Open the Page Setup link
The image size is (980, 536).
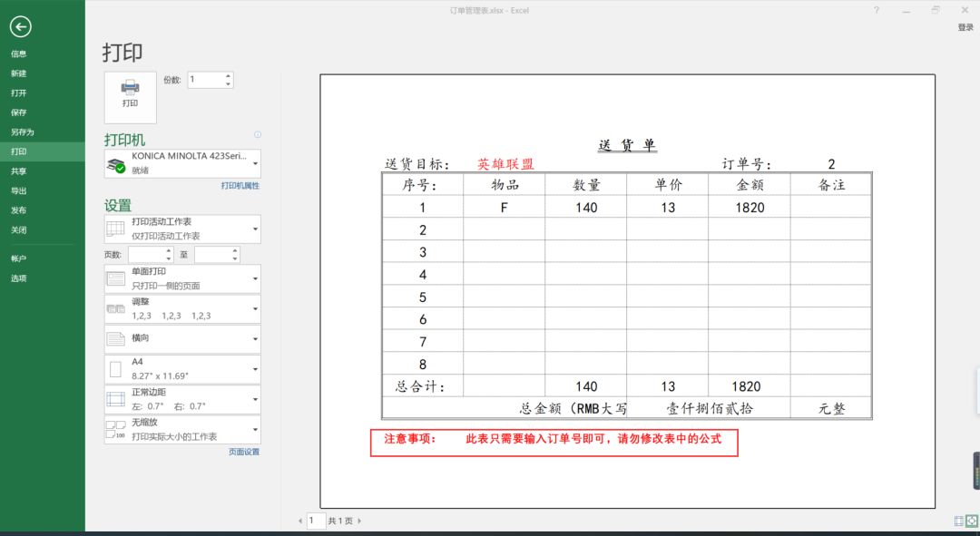point(243,452)
